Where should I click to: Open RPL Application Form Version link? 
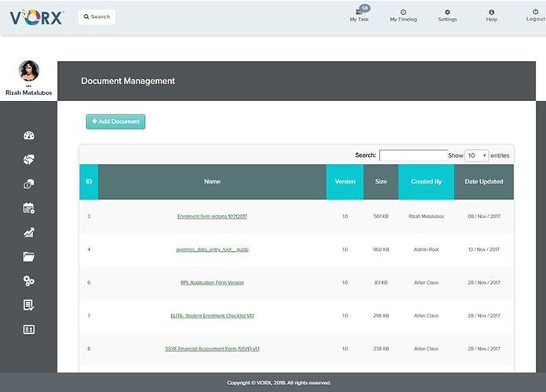point(212,282)
